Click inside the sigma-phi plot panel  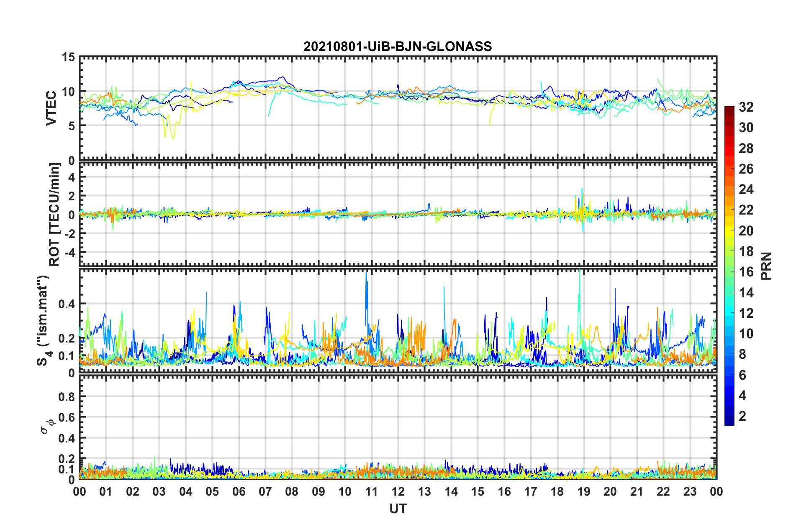click(x=398, y=427)
